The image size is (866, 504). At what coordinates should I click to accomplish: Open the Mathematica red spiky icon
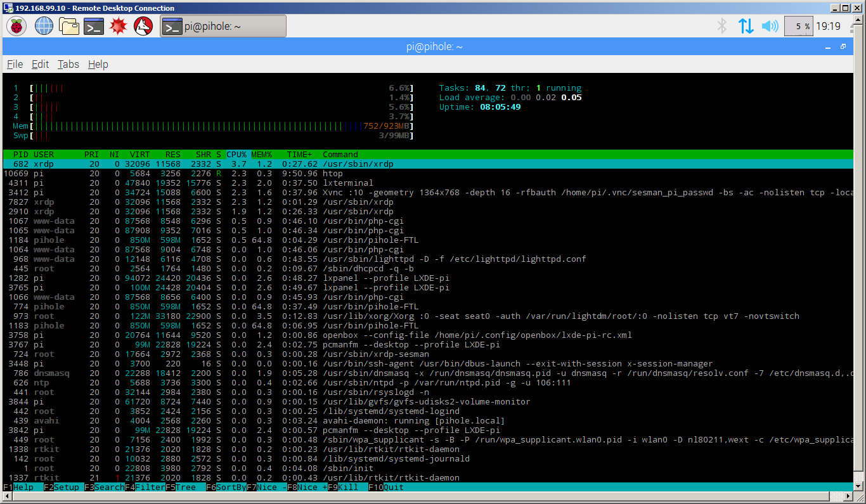[119, 26]
